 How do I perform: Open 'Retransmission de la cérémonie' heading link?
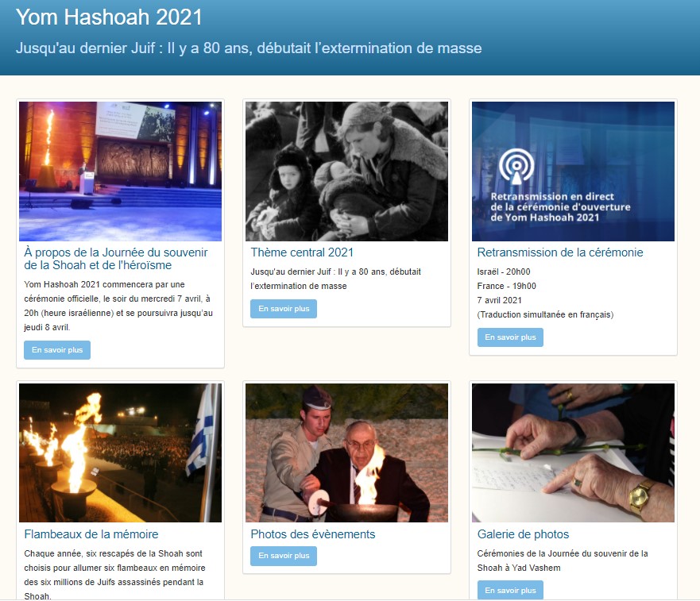(560, 252)
